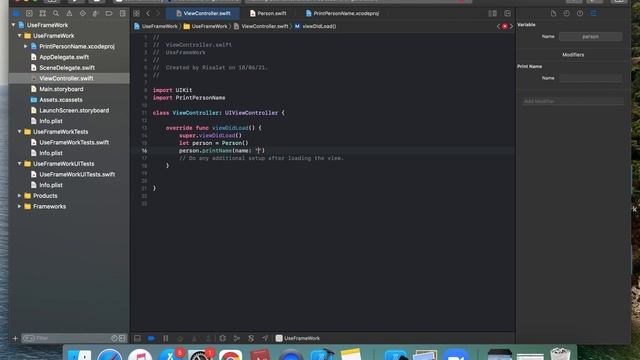The height and width of the screenshot is (360, 640).
Task: Show the File inspector
Action: 553,13
